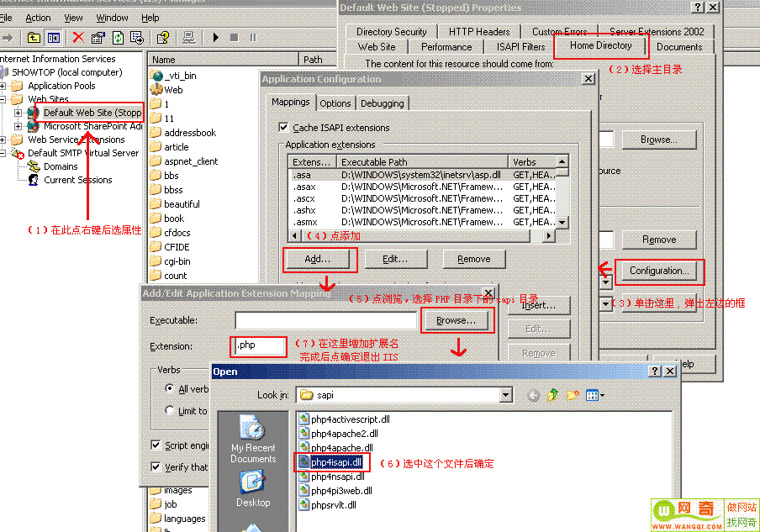Click the connect computer toolbar icon
760x532 pixels.
point(188,38)
